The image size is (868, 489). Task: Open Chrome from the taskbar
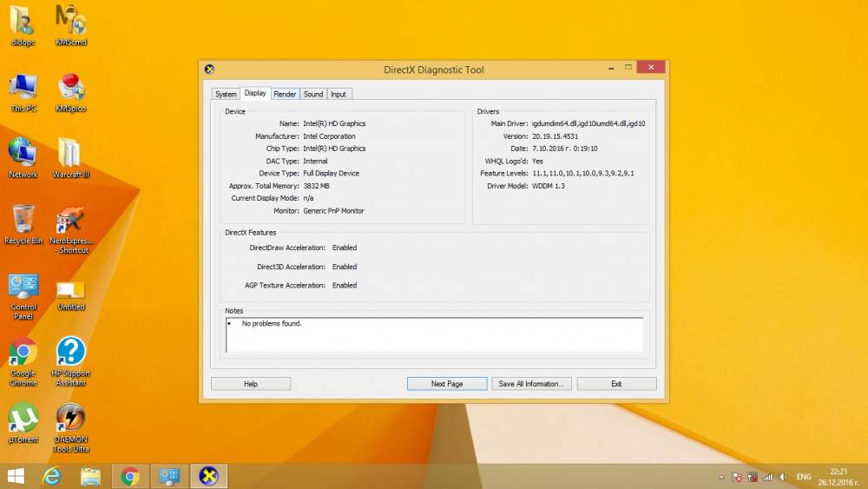(130, 476)
